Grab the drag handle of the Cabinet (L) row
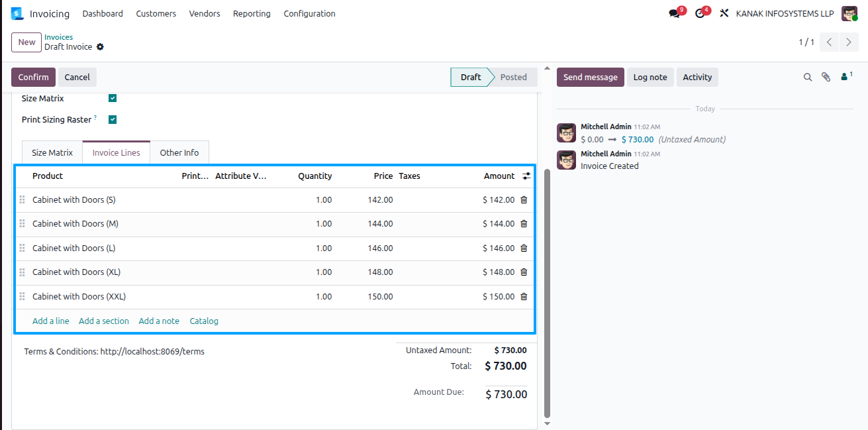The width and height of the screenshot is (868, 430). click(22, 248)
